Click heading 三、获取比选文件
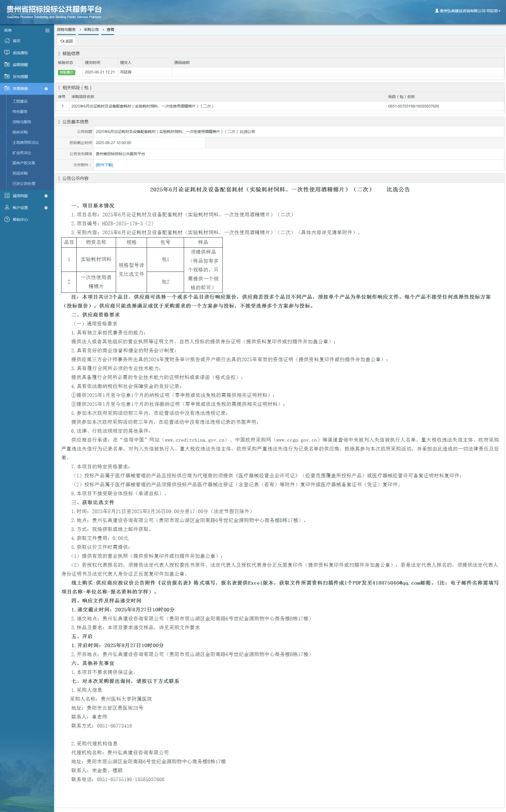The height and width of the screenshot is (812, 506). pos(93,502)
